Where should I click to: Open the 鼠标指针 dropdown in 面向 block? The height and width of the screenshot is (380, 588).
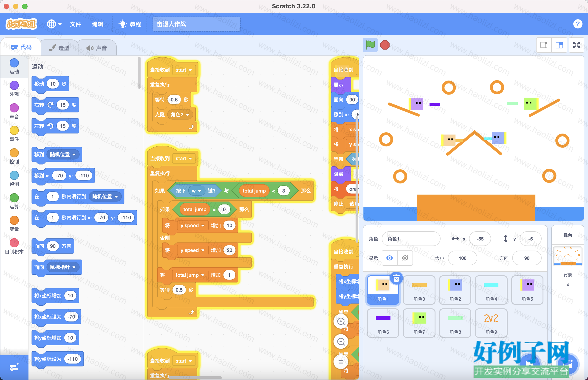pyautogui.click(x=63, y=267)
